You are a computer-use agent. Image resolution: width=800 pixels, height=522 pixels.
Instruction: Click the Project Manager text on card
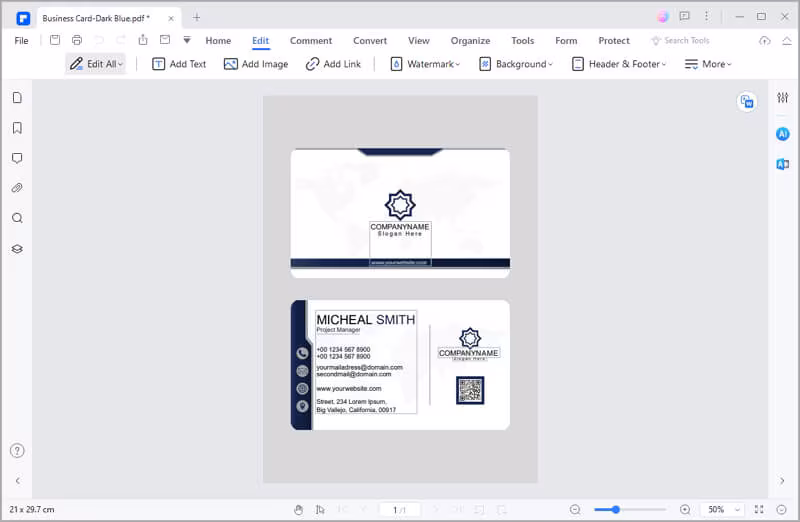(338, 330)
